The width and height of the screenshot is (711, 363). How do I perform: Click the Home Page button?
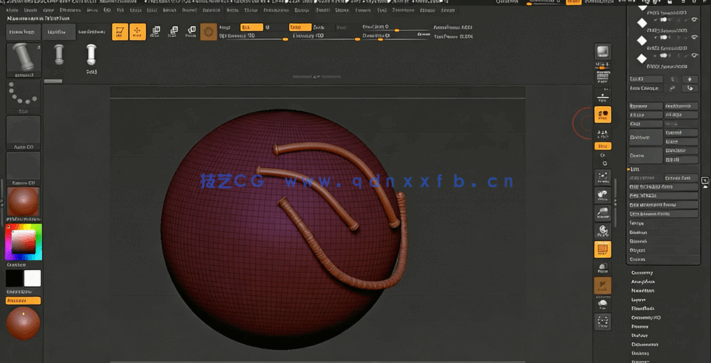coord(23,32)
